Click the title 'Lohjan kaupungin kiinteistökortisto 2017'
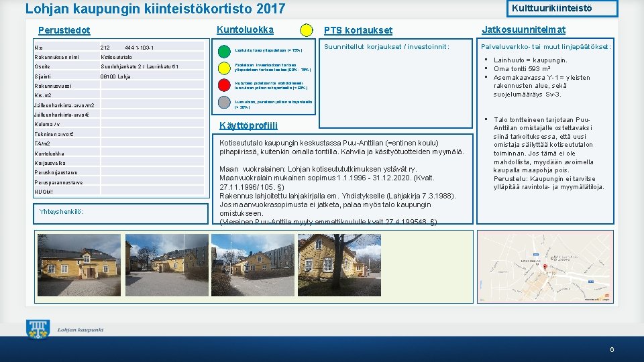The height and width of the screenshot is (362, 644). pyautogui.click(x=155, y=9)
